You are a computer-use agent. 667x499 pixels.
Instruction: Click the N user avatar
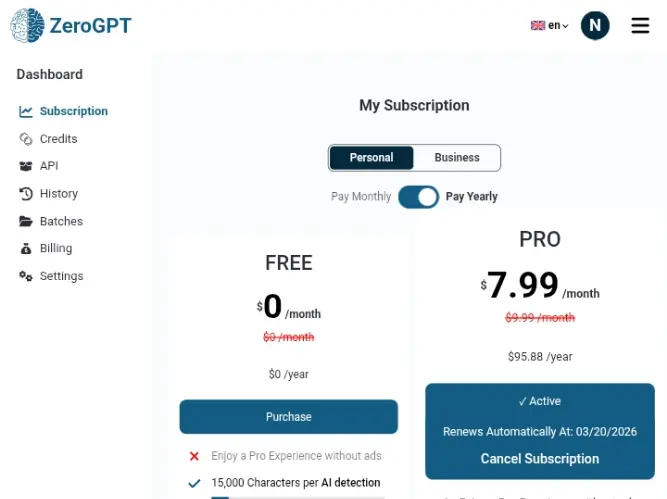click(595, 26)
